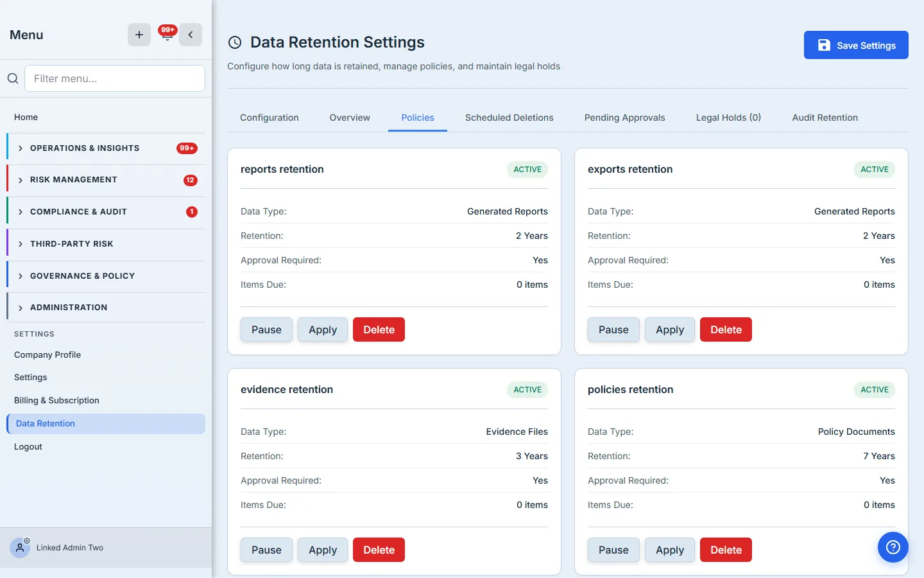This screenshot has width=924, height=578.
Task: Click the Save Settings button
Action: (856, 45)
